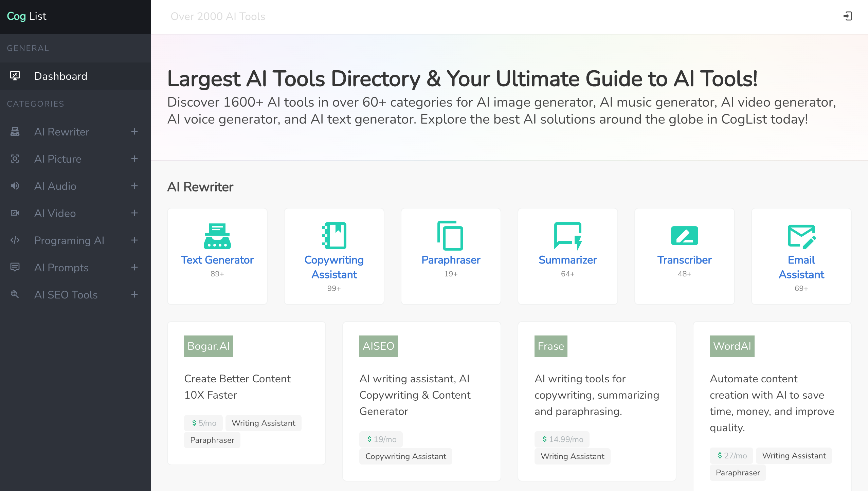Viewport: 868px width, 491px height.
Task: Select AI Picture in the sidebar
Action: point(75,159)
